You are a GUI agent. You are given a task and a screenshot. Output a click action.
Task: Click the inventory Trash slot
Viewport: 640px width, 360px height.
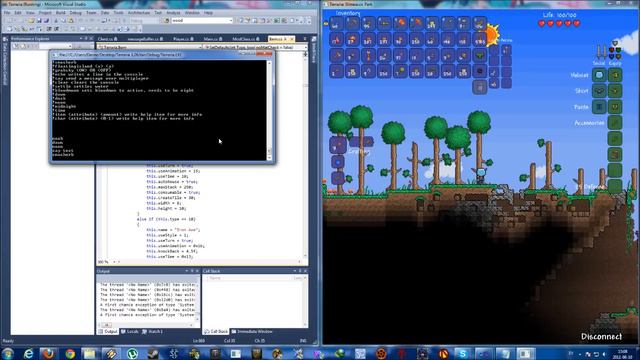[480, 87]
